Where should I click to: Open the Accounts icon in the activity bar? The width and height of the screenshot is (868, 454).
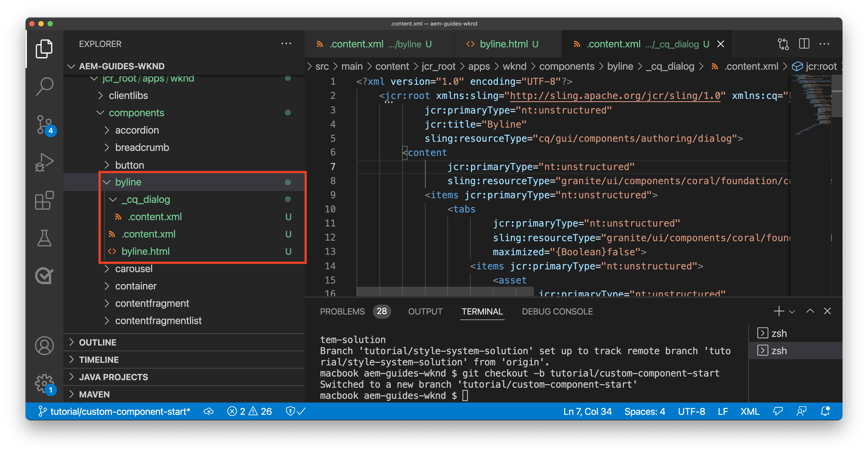tap(44, 346)
